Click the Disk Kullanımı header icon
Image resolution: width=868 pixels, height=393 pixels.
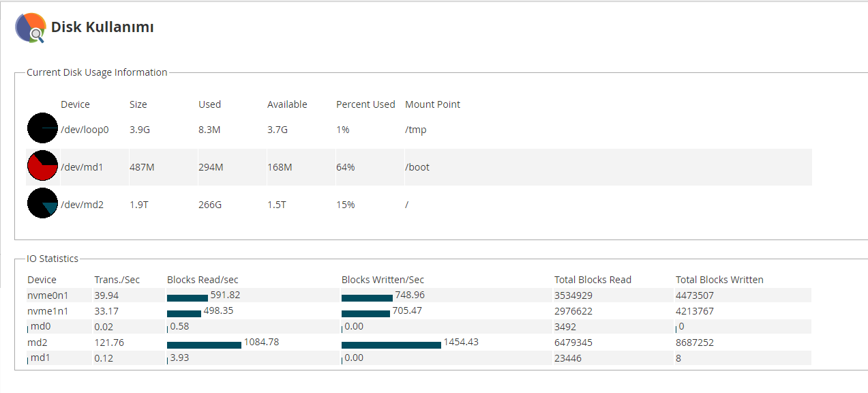[31, 28]
